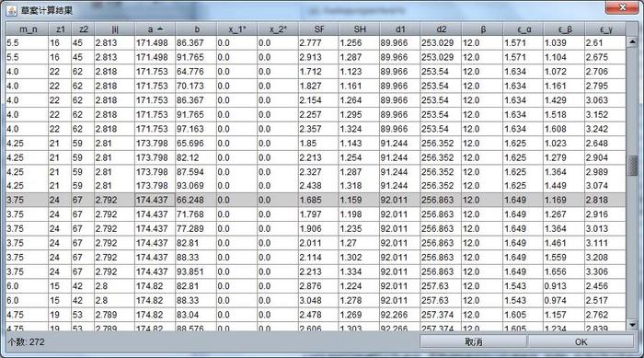Select cell with b value 66.248
Viewport: 644px width, 358px height.
coord(196,201)
